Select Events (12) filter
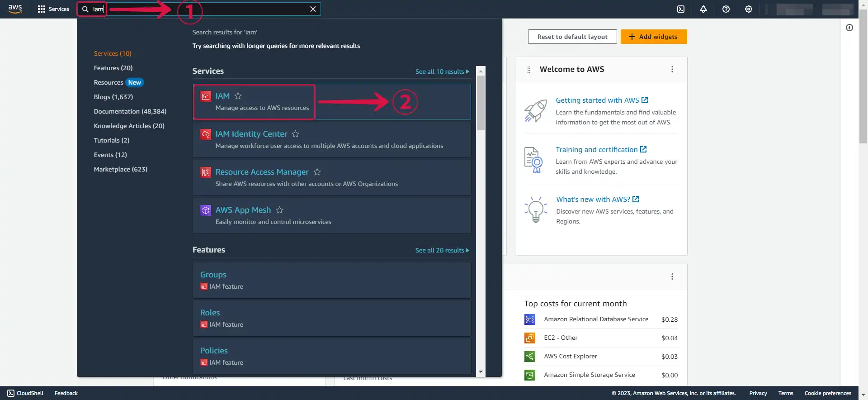 (110, 155)
